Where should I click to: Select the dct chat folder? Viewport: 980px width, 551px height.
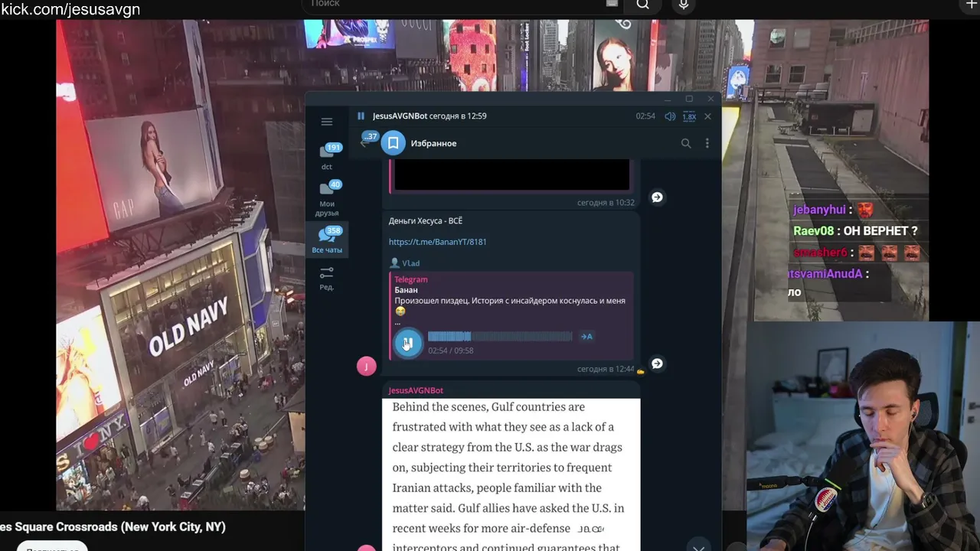[327, 156]
